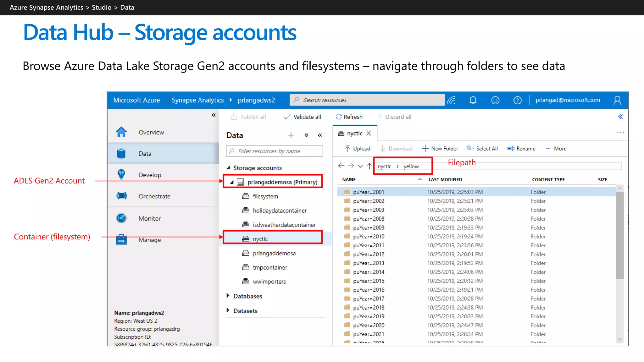The height and width of the screenshot is (362, 644).
Task: Collapse the right pane with the double chevron
Action: pyautogui.click(x=620, y=117)
